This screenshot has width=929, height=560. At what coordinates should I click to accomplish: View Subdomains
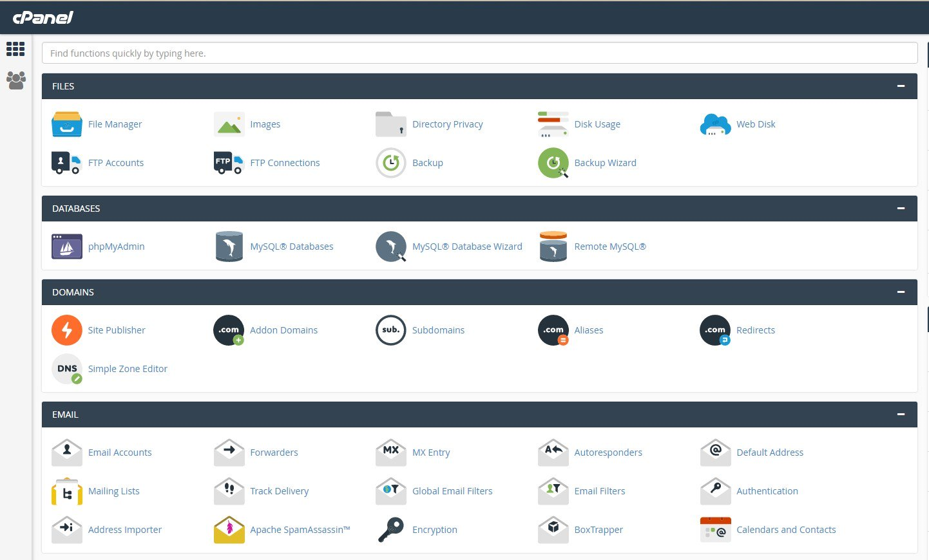coord(438,330)
